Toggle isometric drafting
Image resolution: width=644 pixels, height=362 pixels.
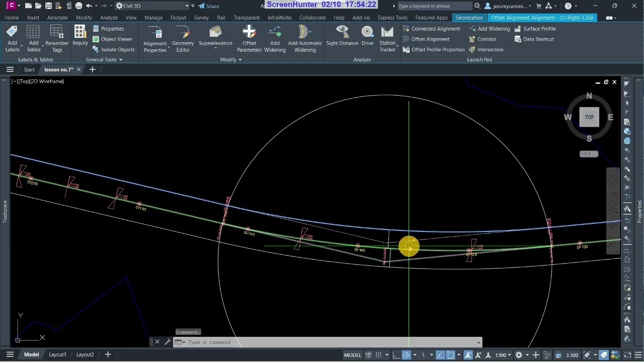tap(424, 355)
